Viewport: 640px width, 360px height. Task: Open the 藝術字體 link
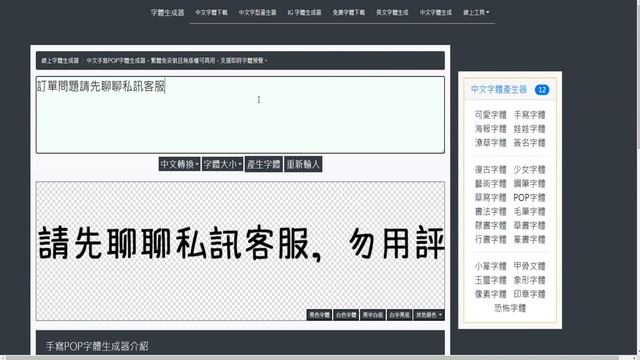point(490,183)
